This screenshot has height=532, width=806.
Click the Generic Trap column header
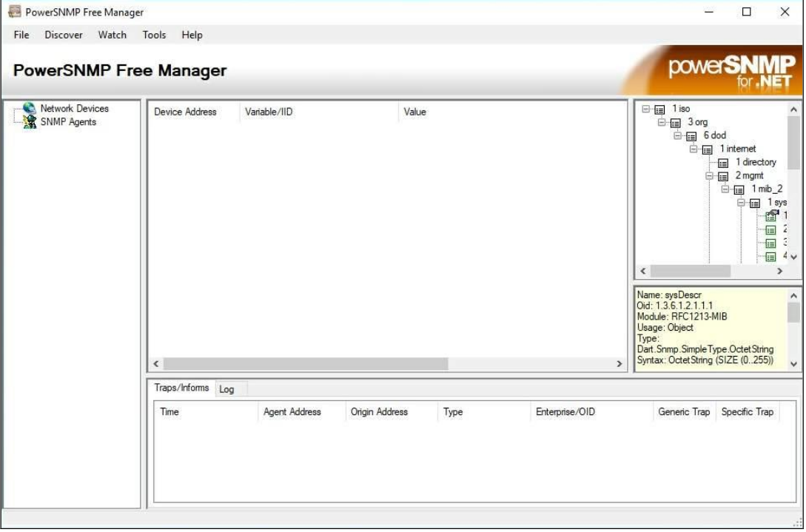pyautogui.click(x=684, y=412)
